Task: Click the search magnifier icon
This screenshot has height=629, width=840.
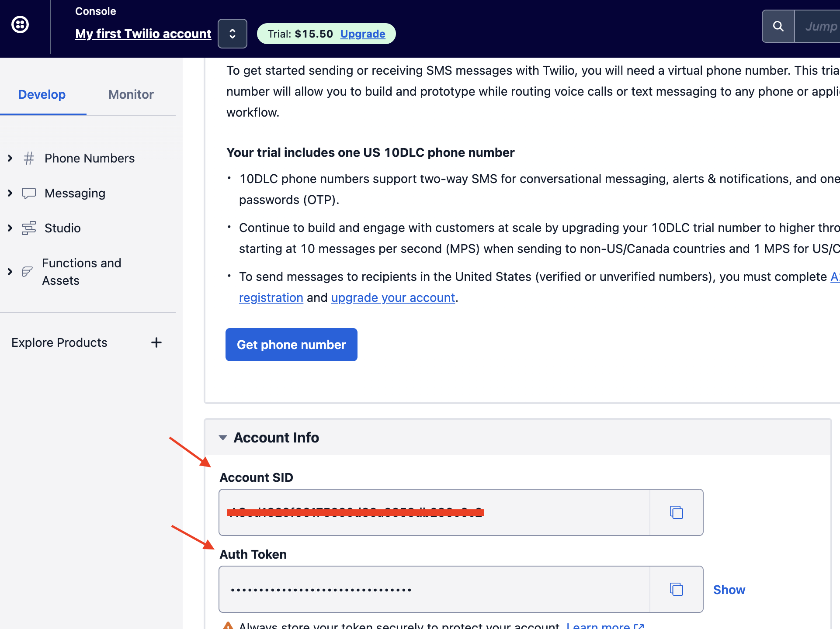Action: (x=778, y=26)
